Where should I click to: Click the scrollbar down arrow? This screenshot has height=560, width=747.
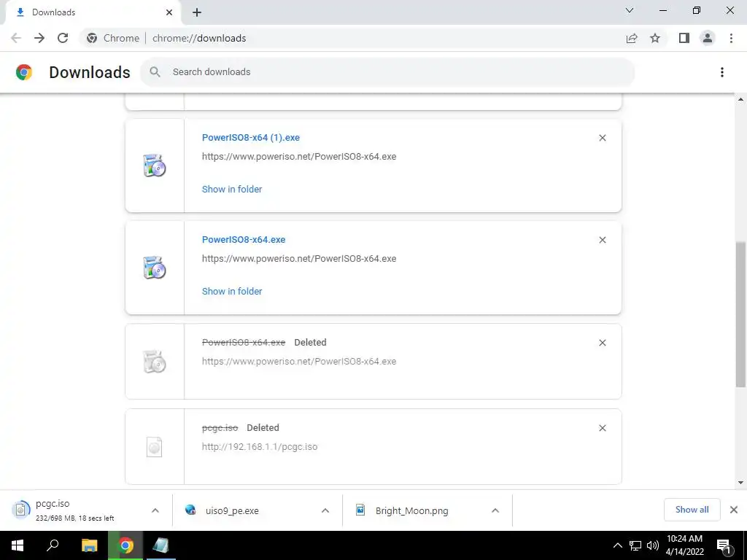[740, 483]
